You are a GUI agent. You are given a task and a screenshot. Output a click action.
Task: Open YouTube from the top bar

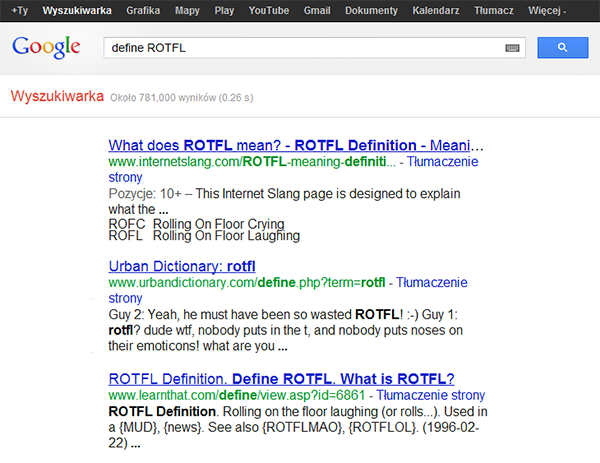click(x=269, y=10)
